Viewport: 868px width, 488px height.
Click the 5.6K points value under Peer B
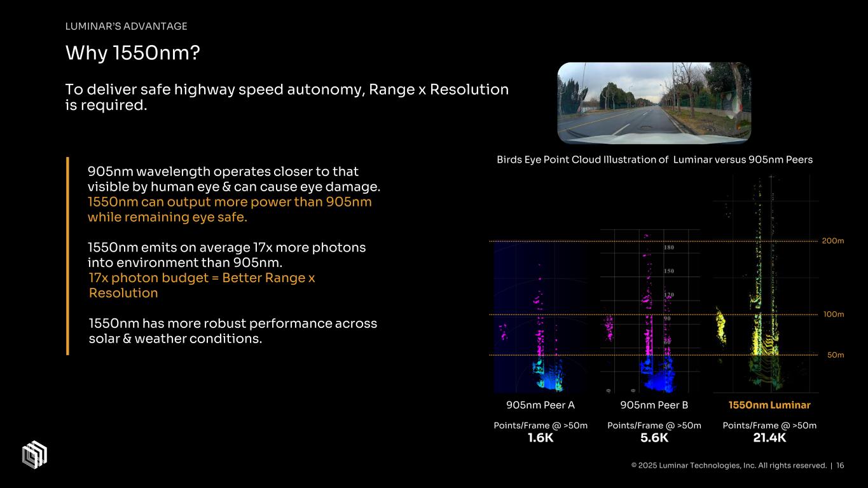(654, 438)
